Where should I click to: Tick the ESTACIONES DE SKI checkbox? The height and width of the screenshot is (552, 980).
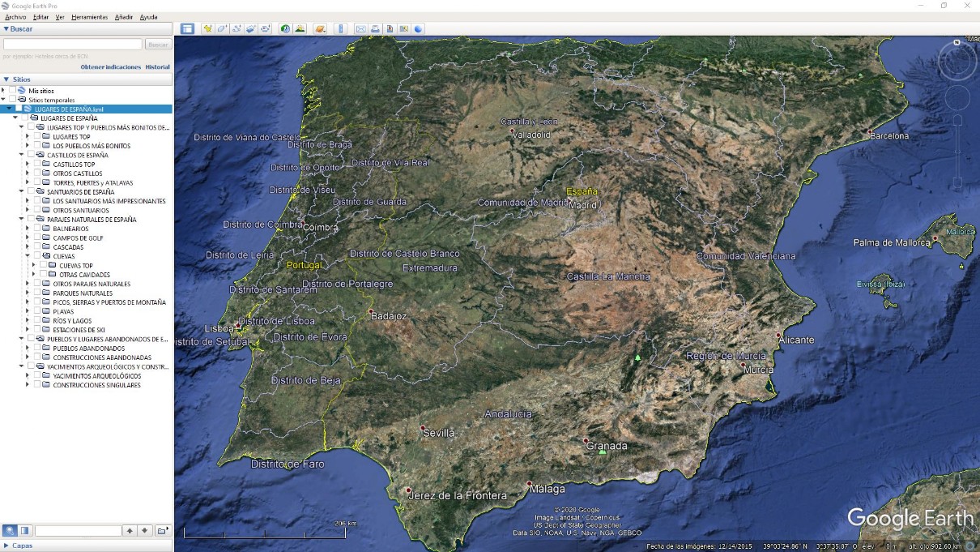point(36,330)
